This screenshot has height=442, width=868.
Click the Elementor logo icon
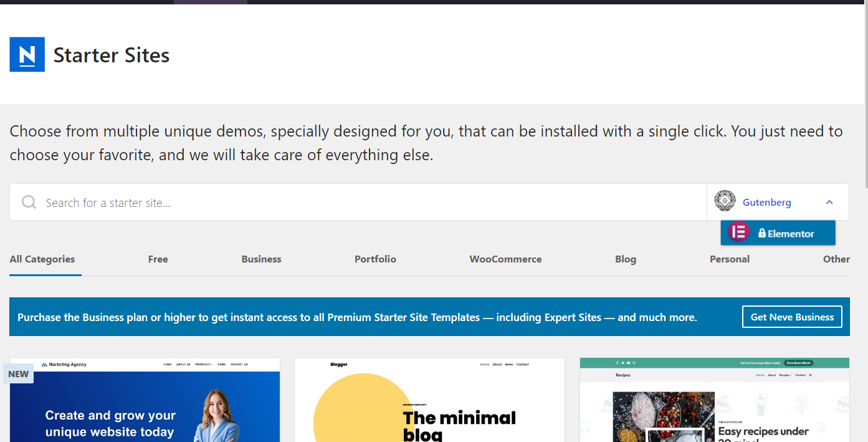(739, 232)
